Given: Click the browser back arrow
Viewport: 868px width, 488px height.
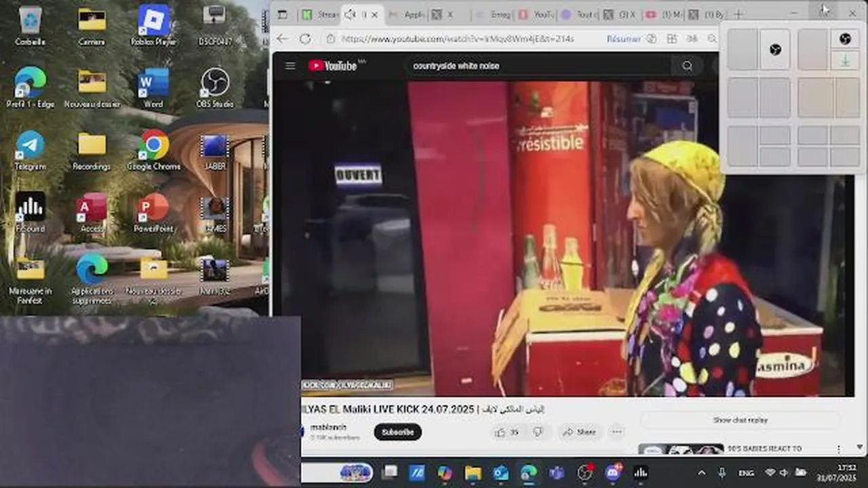Looking at the screenshot, I should click(282, 39).
